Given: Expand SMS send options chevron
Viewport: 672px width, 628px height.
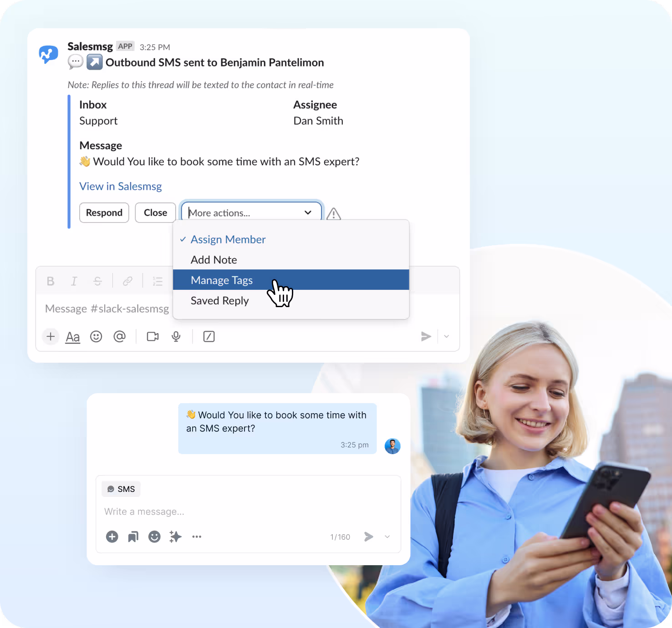Looking at the screenshot, I should click(387, 537).
